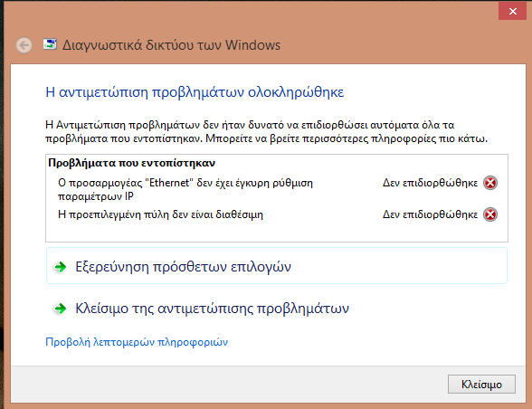
Task: Open Εξερεύνηση πρόσθετων επιλογών option
Action: pyautogui.click(x=277, y=266)
